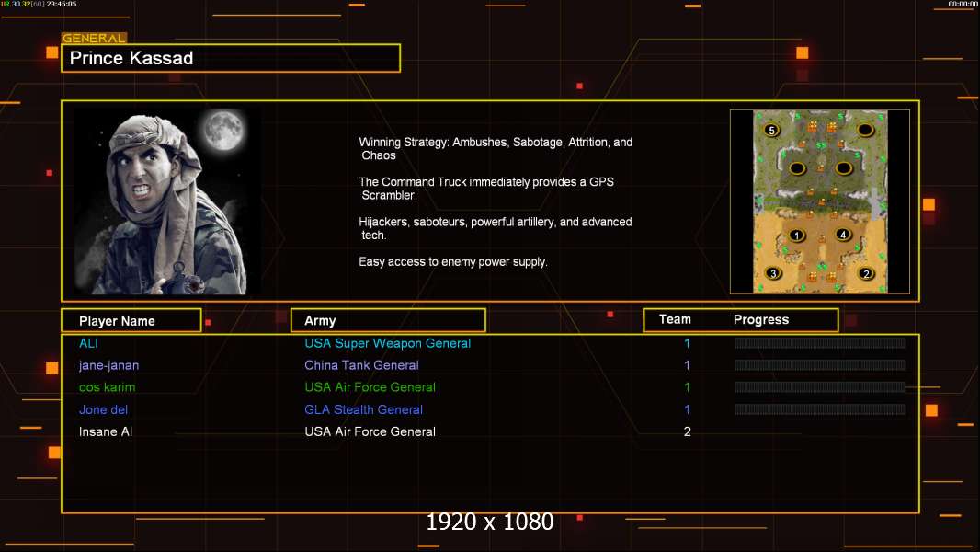Click China Tank General army entry
This screenshot has width=980, height=552.
point(361,365)
